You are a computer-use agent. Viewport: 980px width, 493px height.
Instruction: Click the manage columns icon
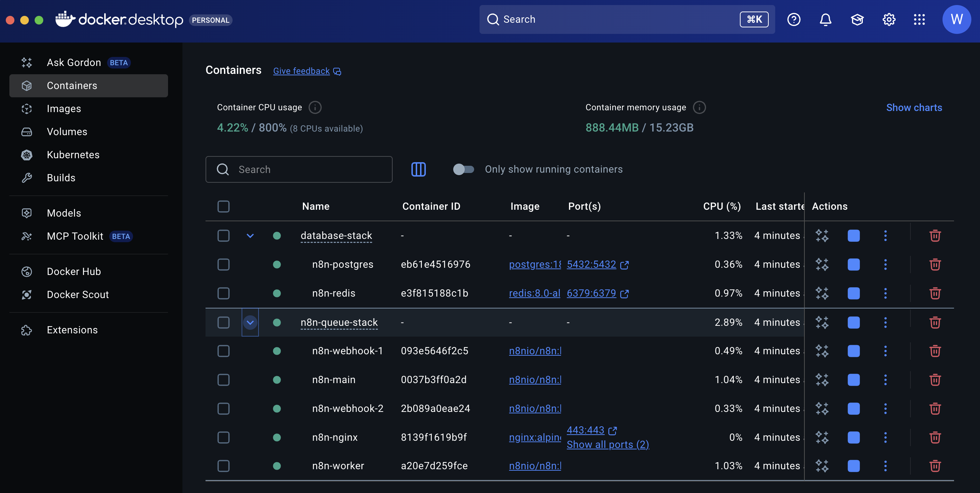(x=419, y=169)
